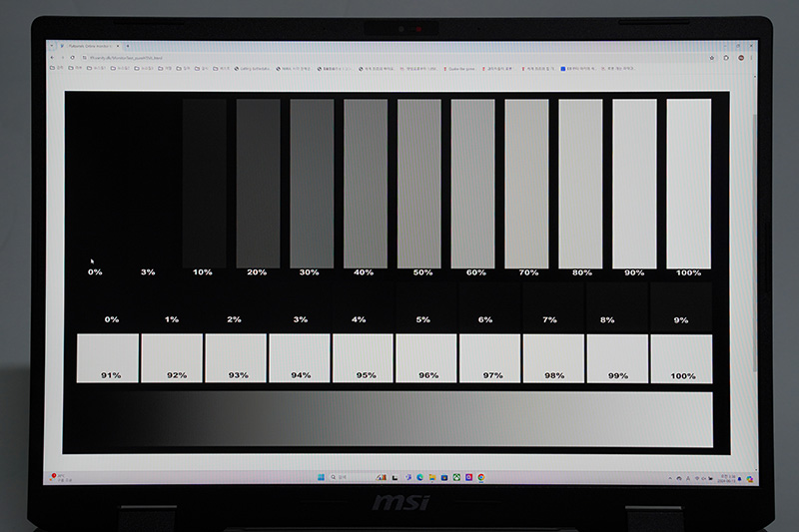This screenshot has height=532, width=799.
Task: Reload the page with refresh icon
Action: click(72, 58)
